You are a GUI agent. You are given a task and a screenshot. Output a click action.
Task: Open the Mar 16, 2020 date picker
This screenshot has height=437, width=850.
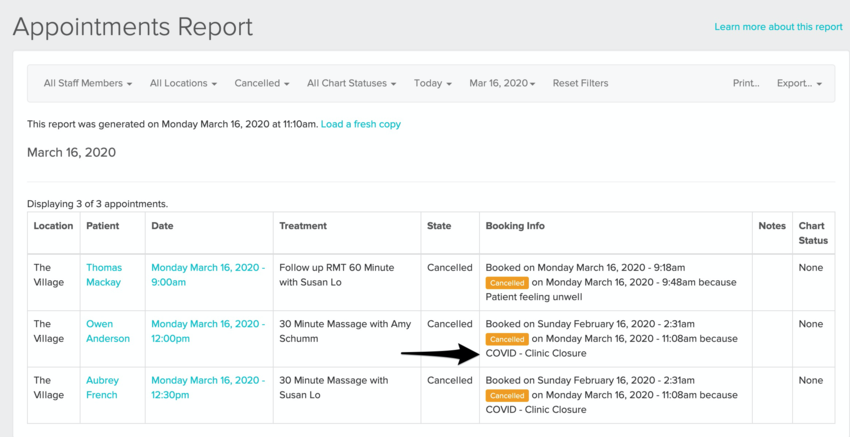click(x=502, y=84)
